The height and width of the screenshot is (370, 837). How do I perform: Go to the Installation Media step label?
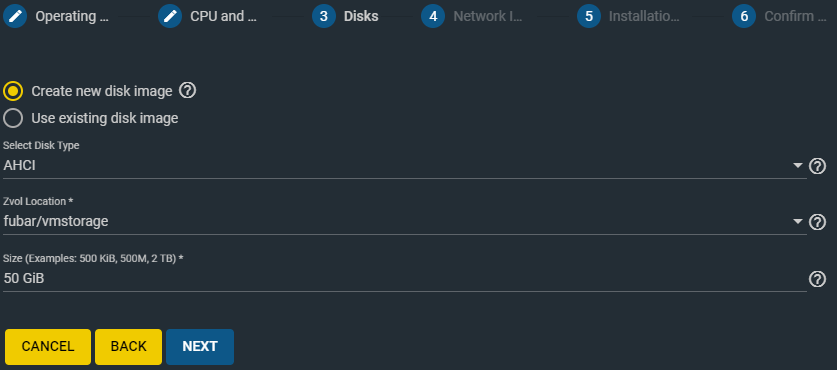(644, 16)
